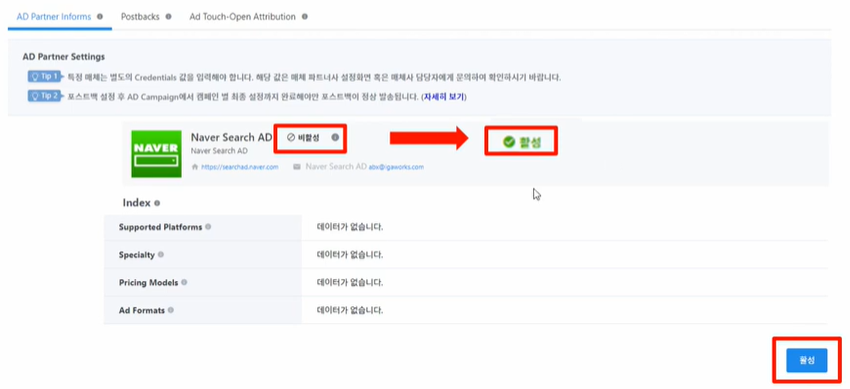Click the Tip 1 label badge
Viewport: 850px width, 389px height.
[x=44, y=76]
